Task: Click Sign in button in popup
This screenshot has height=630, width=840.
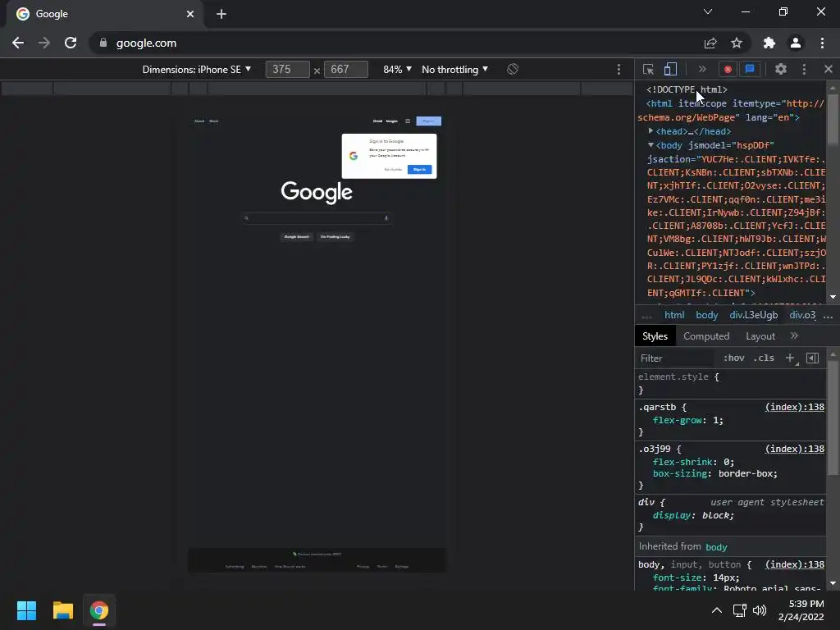Action: tap(419, 169)
